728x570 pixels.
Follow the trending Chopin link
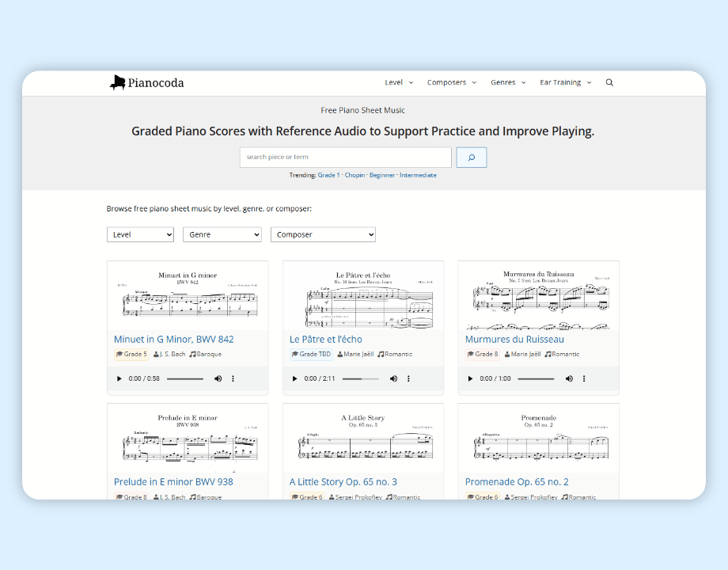pos(355,175)
